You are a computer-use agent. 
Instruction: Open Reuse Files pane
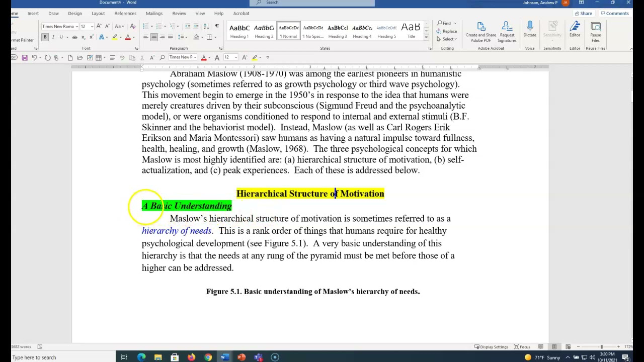(595, 32)
